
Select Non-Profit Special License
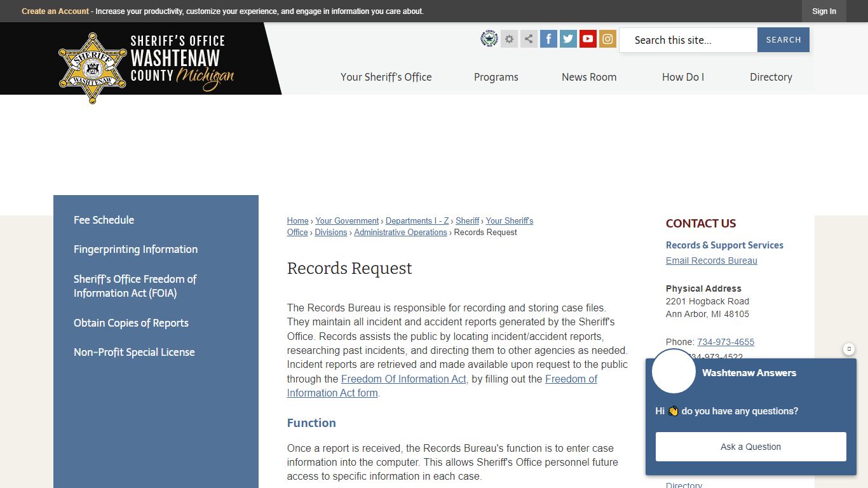pos(134,352)
